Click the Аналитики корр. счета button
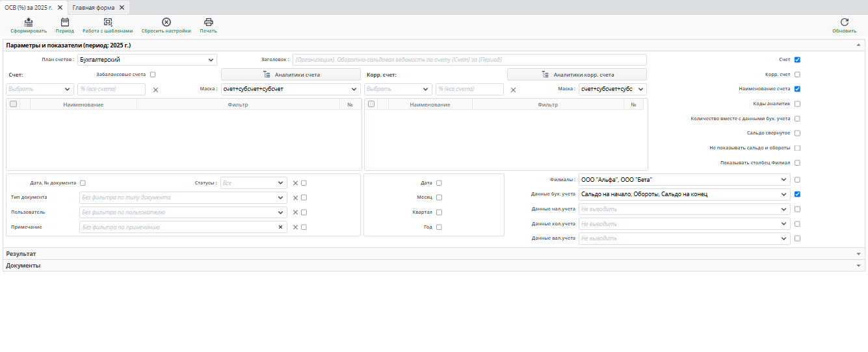 [577, 75]
